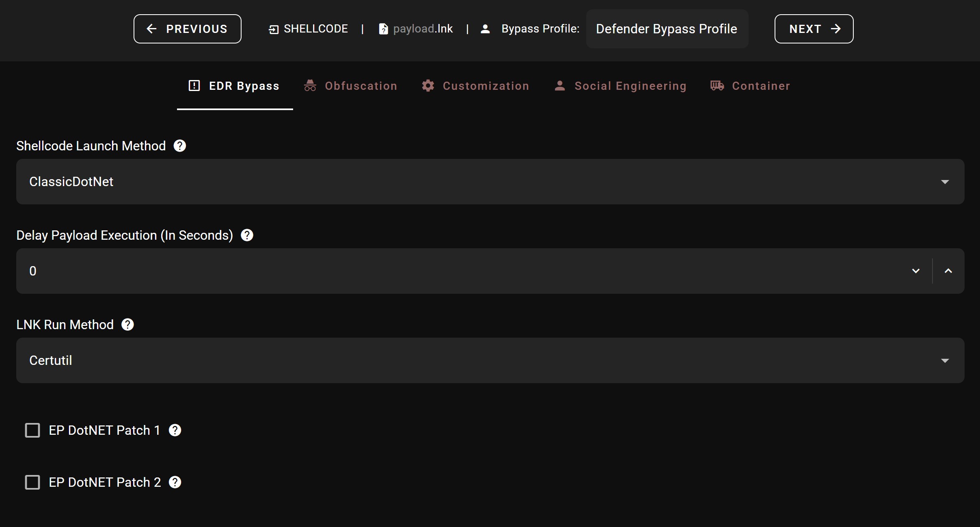Enable EP DotNET Patch 2 checkbox

click(32, 482)
